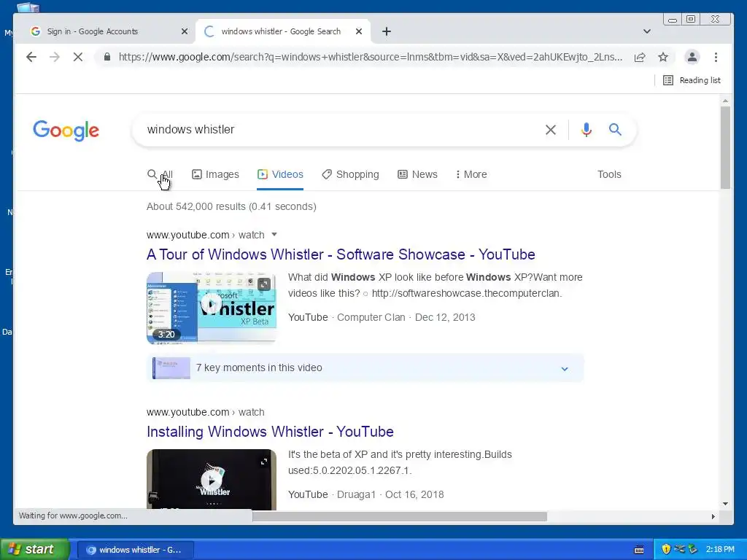
Task: Click the padlock site info icon
Action: [107, 57]
